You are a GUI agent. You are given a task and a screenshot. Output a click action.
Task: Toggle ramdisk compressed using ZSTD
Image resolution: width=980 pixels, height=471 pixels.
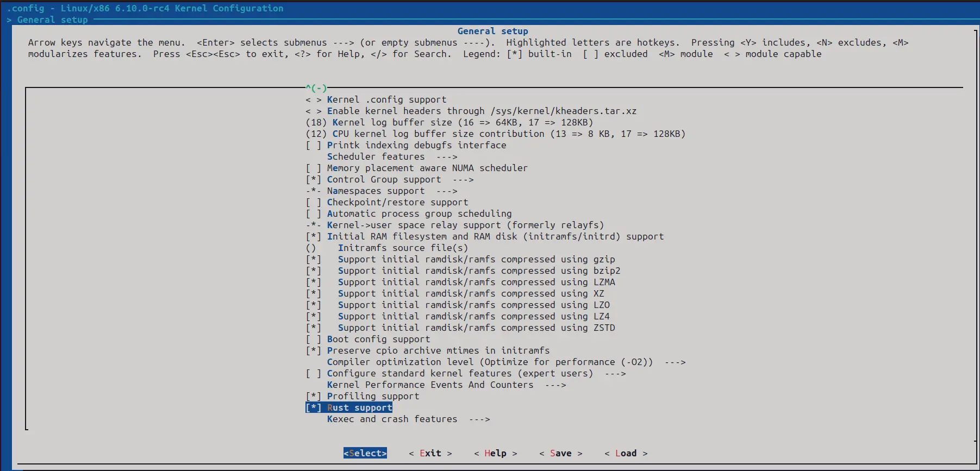(460, 328)
